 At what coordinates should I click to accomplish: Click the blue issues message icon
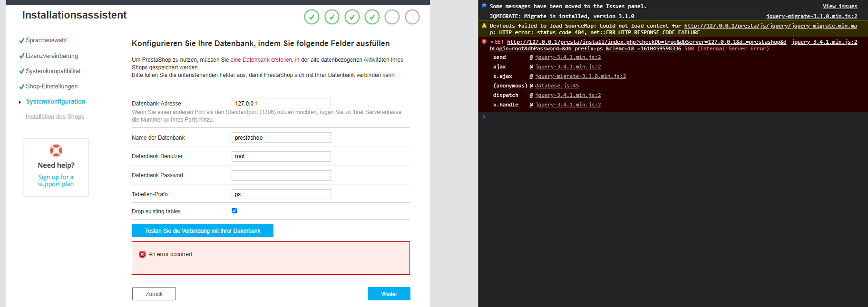click(484, 6)
